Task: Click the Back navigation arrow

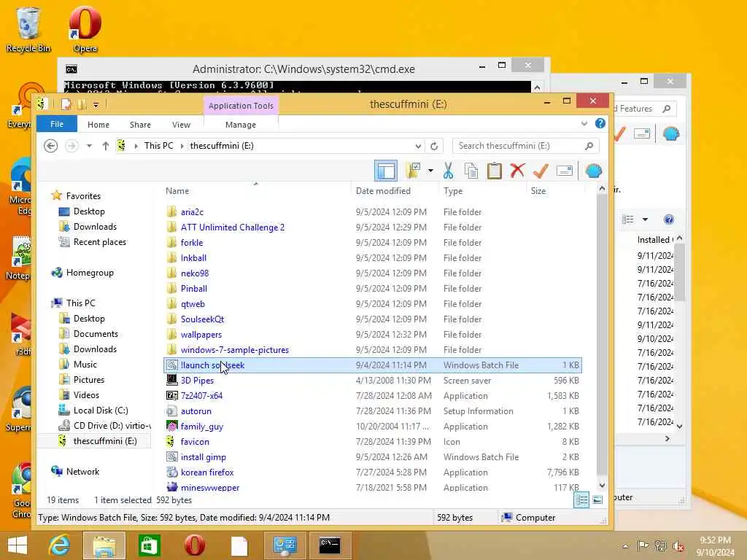Action: (50, 146)
